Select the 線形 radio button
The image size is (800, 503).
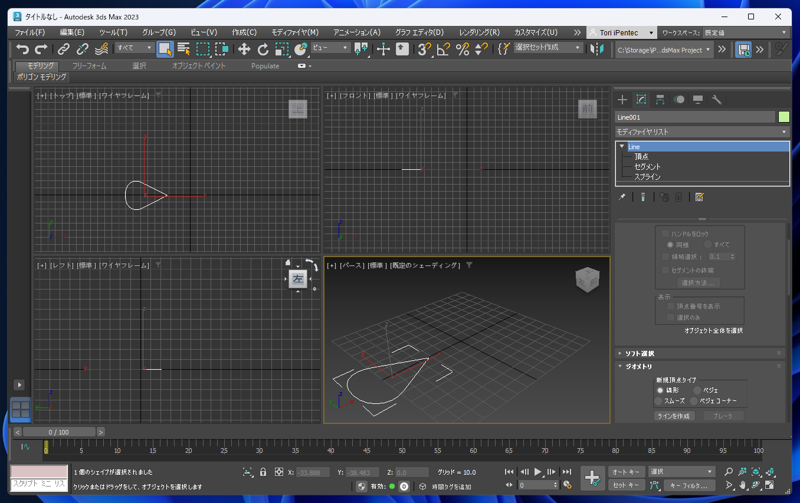[660, 390]
